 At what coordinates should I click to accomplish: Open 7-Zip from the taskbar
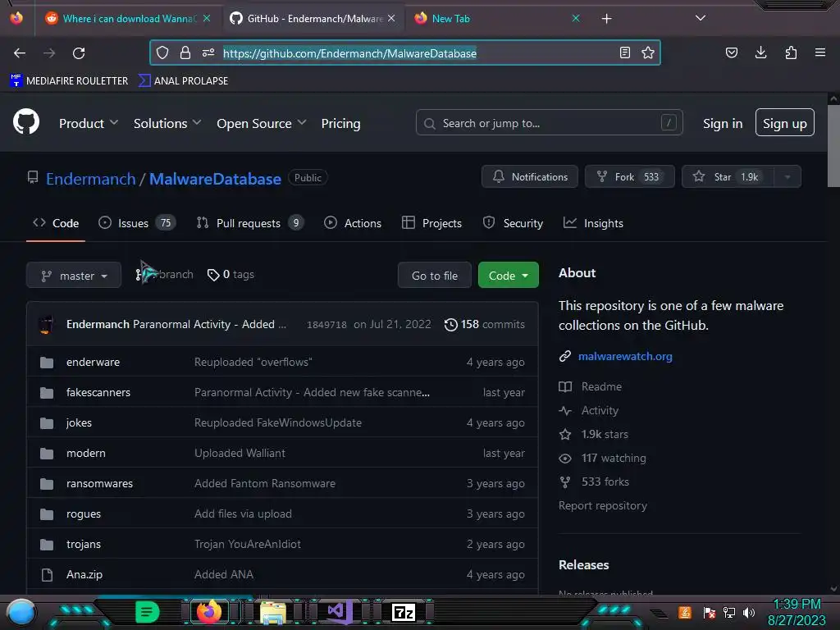[x=404, y=612]
